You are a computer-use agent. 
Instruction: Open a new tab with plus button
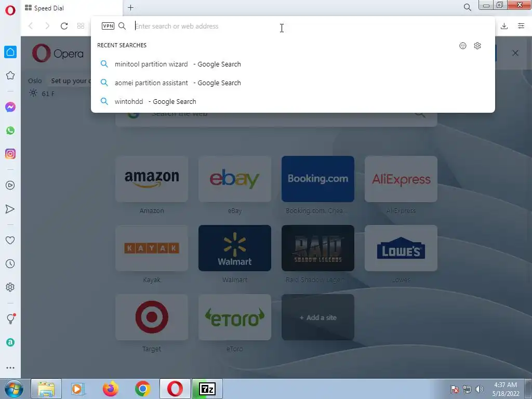[130, 7]
